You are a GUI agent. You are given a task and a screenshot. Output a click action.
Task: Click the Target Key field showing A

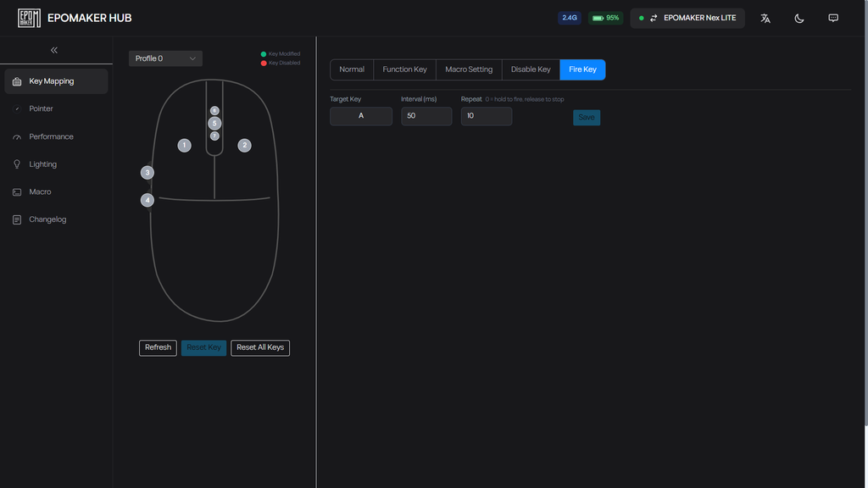361,116
